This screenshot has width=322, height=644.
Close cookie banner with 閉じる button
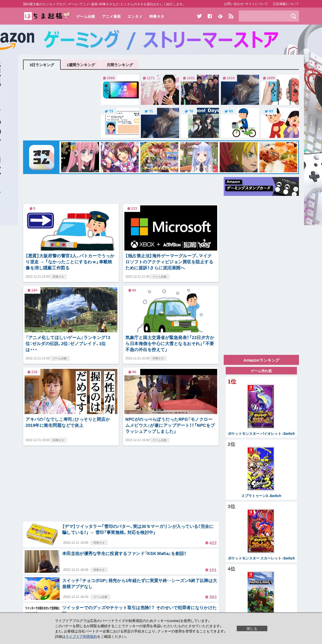252,628
